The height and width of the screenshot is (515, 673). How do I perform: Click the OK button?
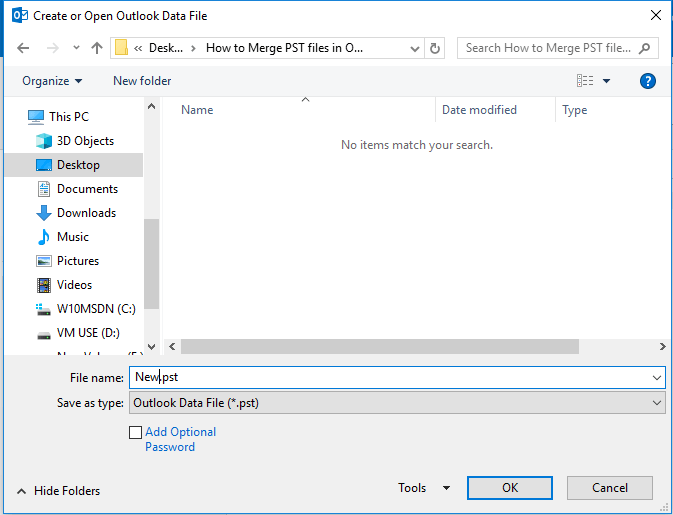click(x=510, y=488)
